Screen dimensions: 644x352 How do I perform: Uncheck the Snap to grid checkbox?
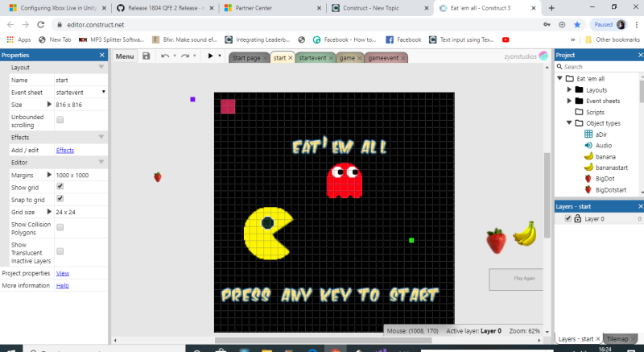(60, 199)
